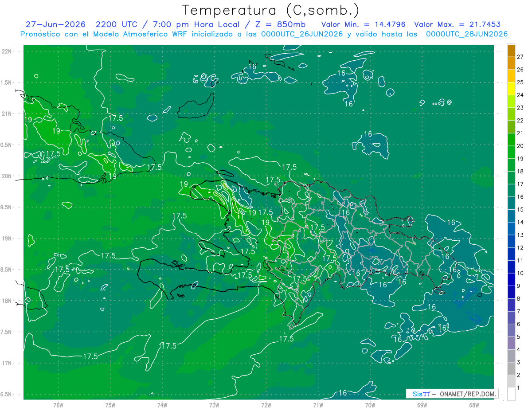The image size is (532, 411).
Task: Click the 'Valor Min. = 14.4796' readout
Action: 363,24
